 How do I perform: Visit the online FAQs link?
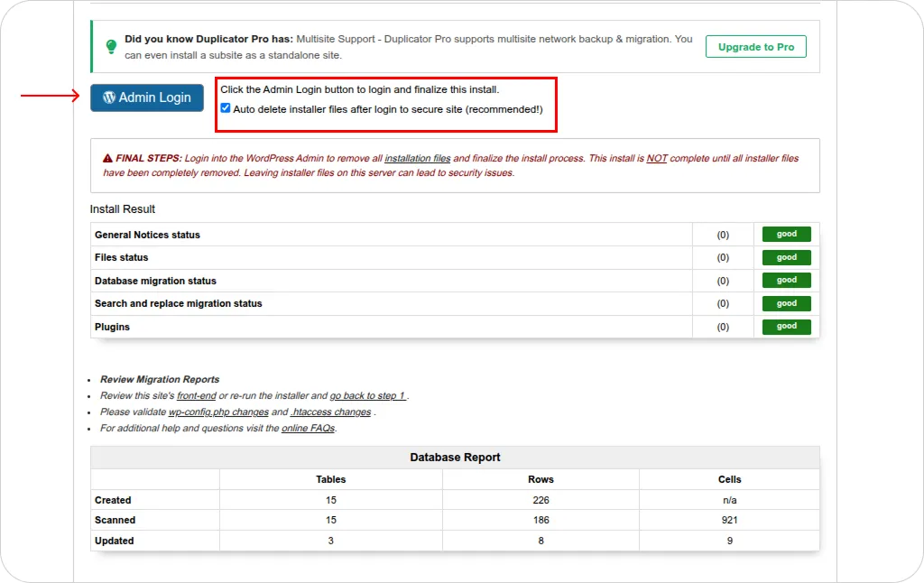pos(308,428)
